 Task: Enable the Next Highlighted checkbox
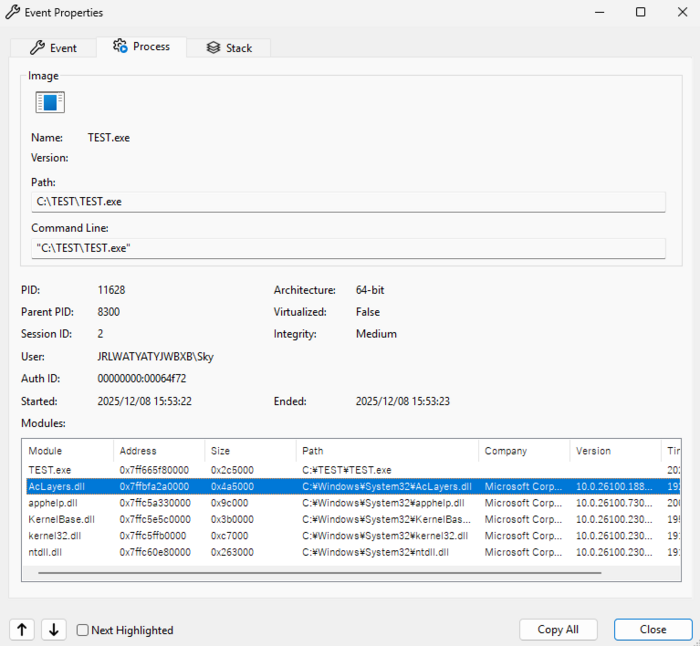point(83,630)
